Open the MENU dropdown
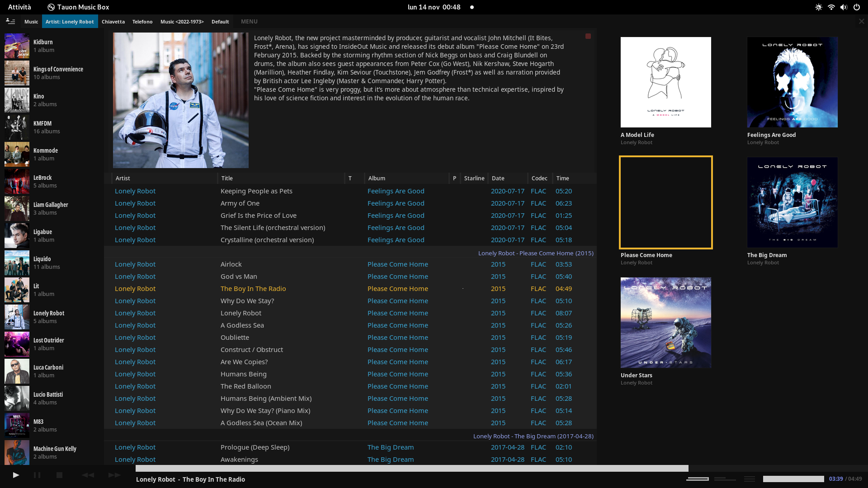868x488 pixels. (x=249, y=21)
